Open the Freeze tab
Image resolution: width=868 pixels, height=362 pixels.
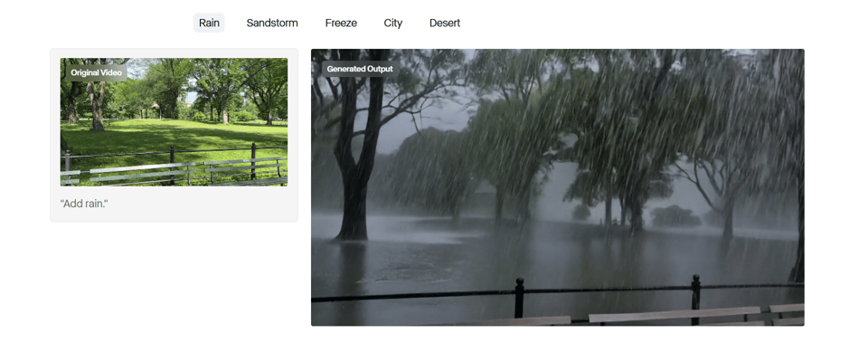click(341, 23)
